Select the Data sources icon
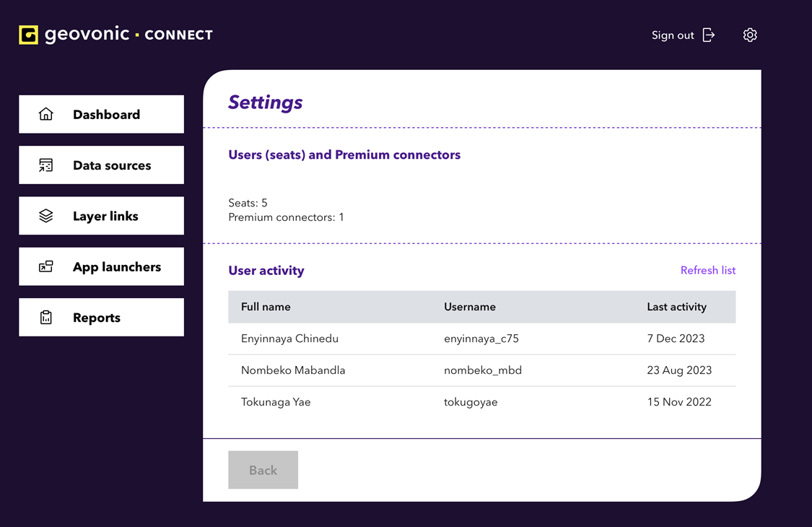Screen dimensions: 812x527 pos(46,165)
